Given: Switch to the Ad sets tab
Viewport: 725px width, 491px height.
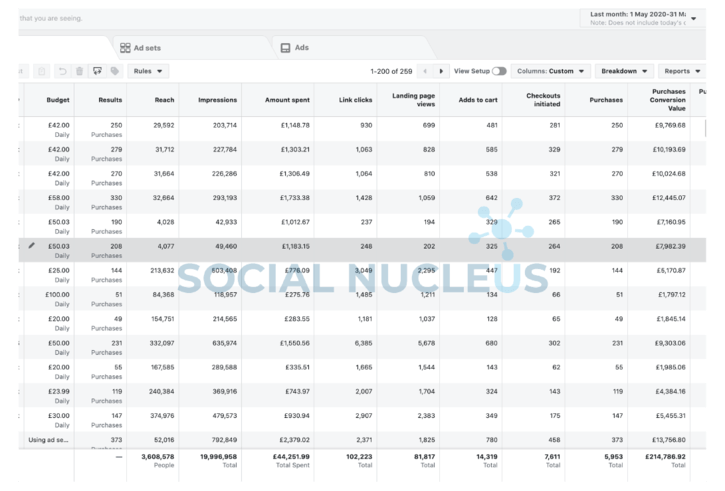Looking at the screenshot, I should [140, 47].
